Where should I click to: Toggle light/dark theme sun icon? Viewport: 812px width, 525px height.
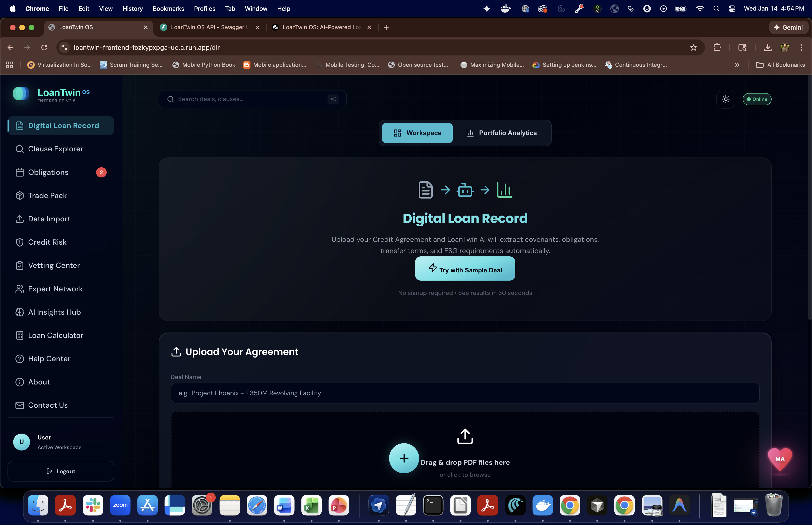pyautogui.click(x=726, y=99)
